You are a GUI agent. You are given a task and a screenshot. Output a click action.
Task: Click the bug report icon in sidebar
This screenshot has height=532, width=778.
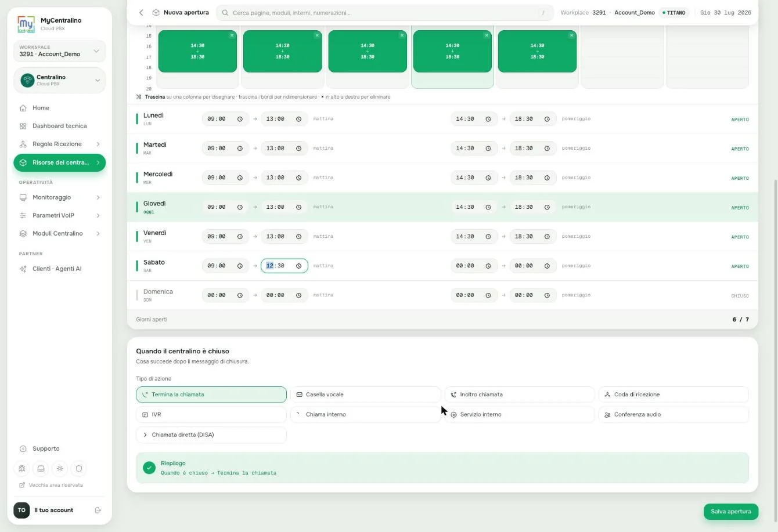22,468
